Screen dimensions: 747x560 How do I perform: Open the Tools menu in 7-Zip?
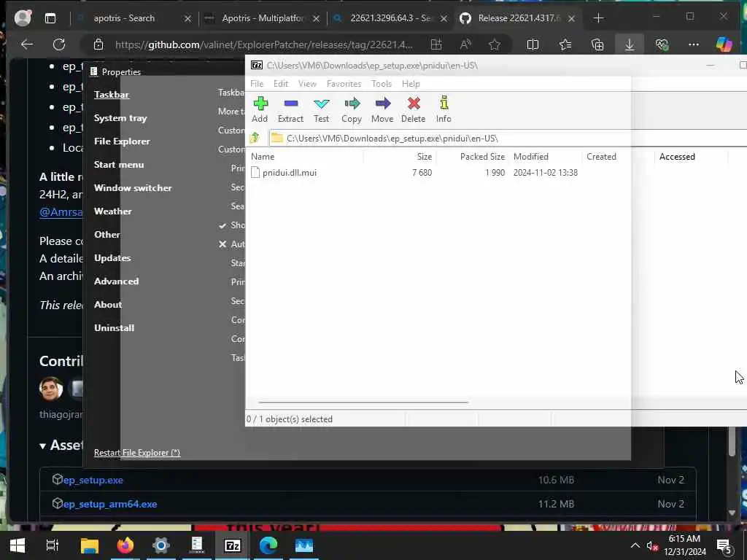(x=382, y=84)
